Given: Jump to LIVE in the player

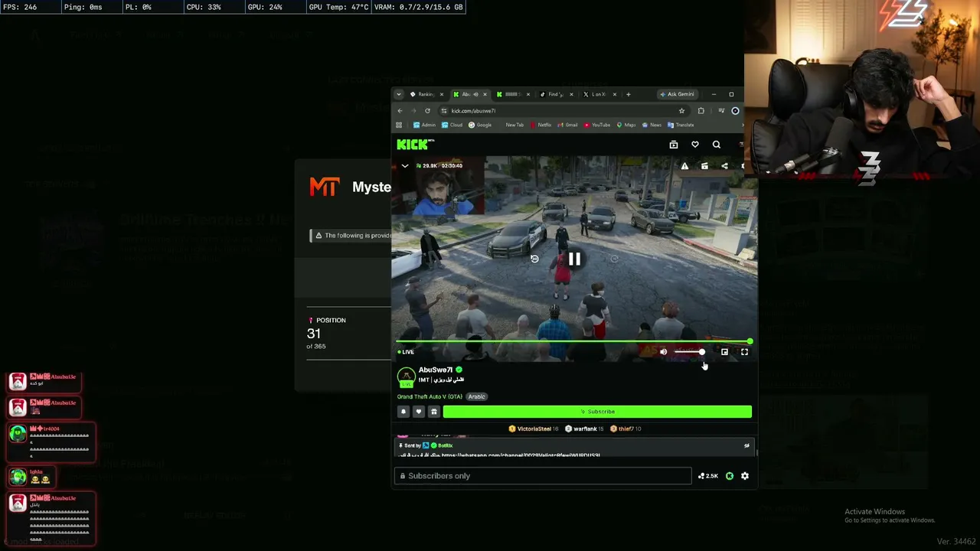Looking at the screenshot, I should [406, 352].
